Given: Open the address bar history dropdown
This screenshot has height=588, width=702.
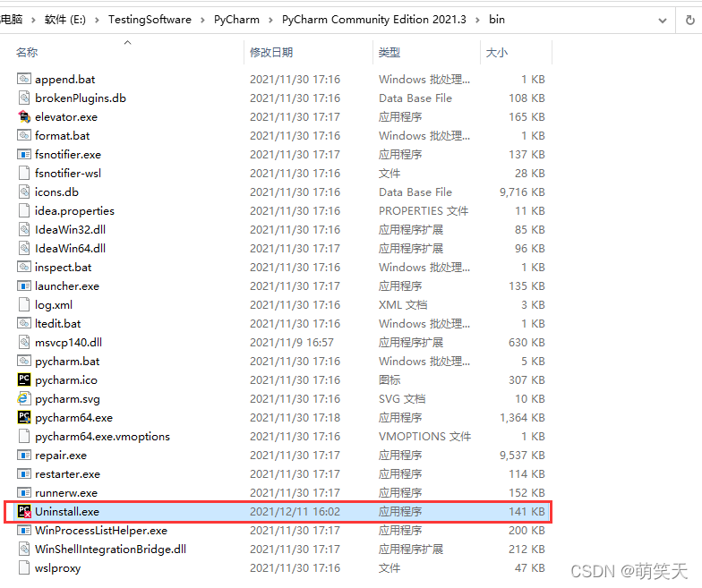Looking at the screenshot, I should (x=663, y=20).
